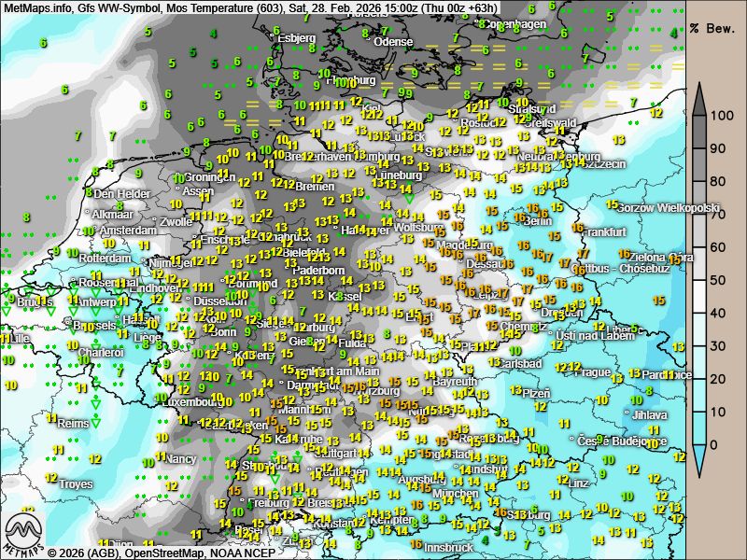The height and width of the screenshot is (560, 747).
Task: Click the Den Helder city marker
Action: [90, 193]
